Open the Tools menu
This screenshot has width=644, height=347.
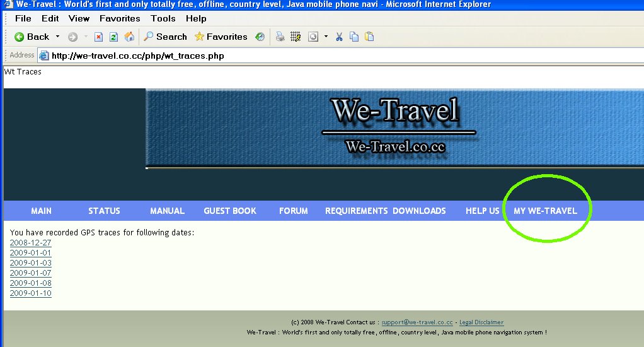163,18
